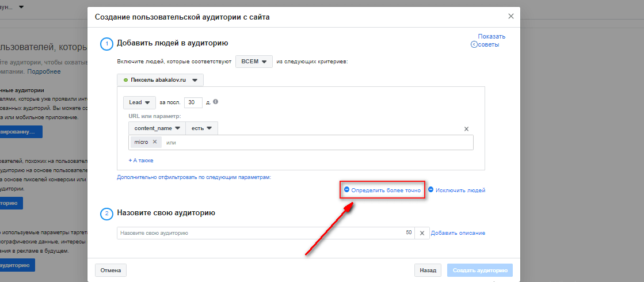Click the Отмена button
Screen dimensions: 644x282
coord(110,270)
